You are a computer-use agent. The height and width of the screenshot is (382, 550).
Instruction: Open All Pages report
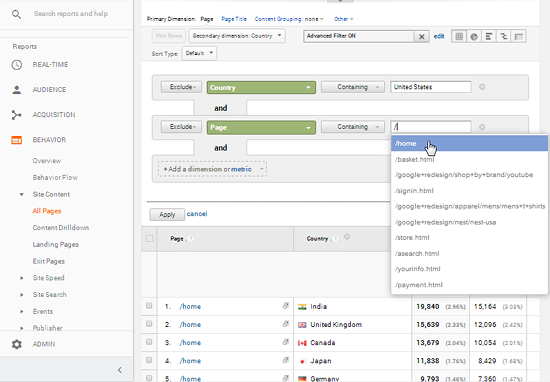[x=47, y=211]
